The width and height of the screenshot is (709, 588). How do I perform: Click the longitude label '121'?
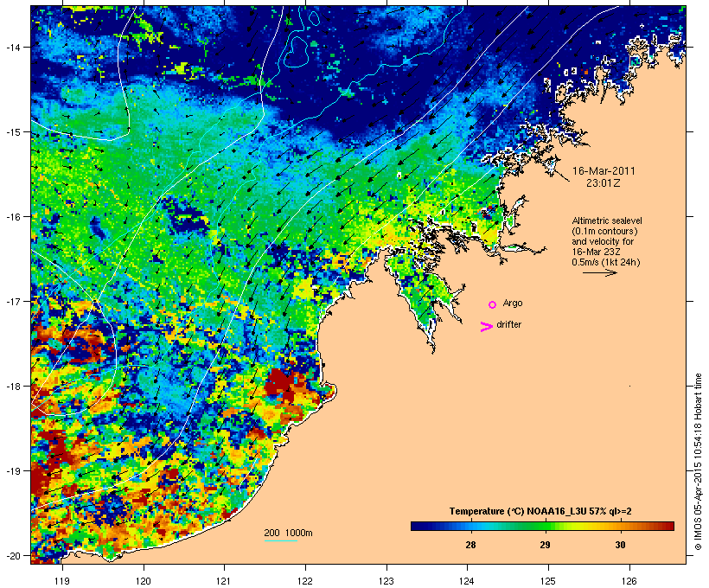point(224,581)
